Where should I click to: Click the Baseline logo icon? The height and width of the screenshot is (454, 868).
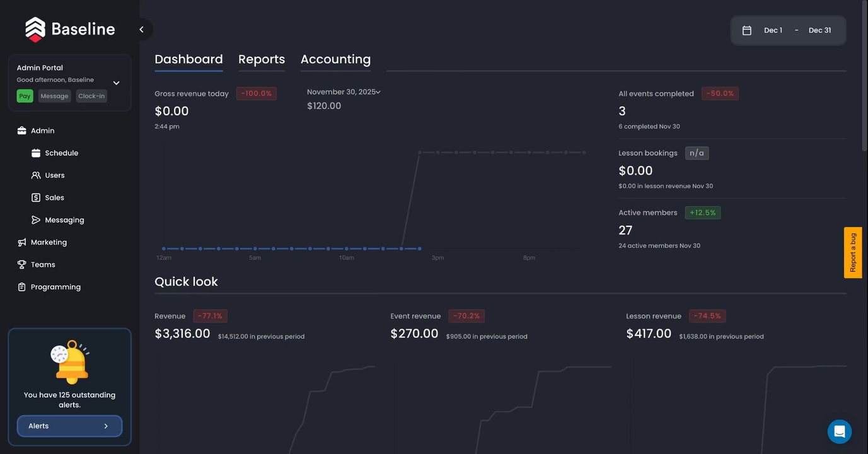35,30
